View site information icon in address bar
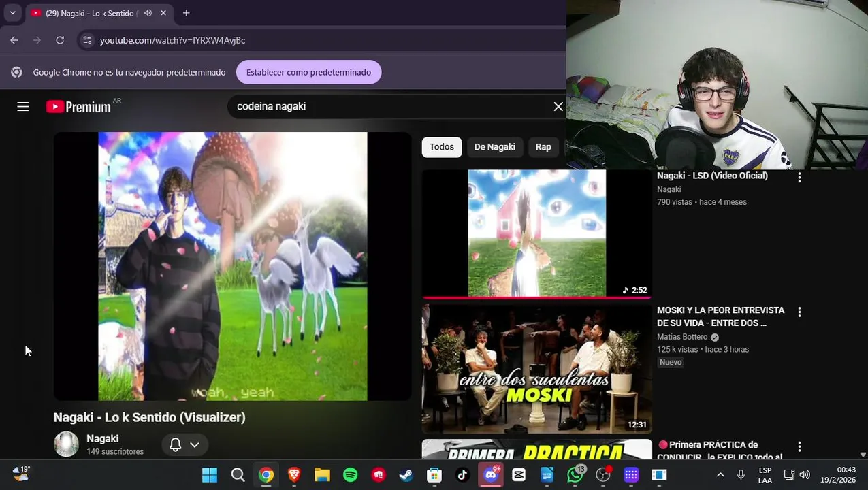 pyautogui.click(x=87, y=40)
